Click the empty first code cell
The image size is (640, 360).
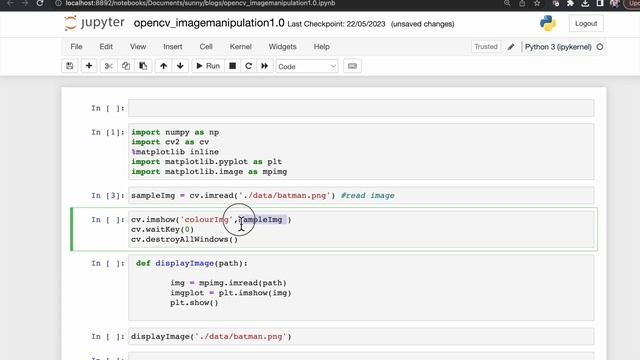[x=361, y=108]
